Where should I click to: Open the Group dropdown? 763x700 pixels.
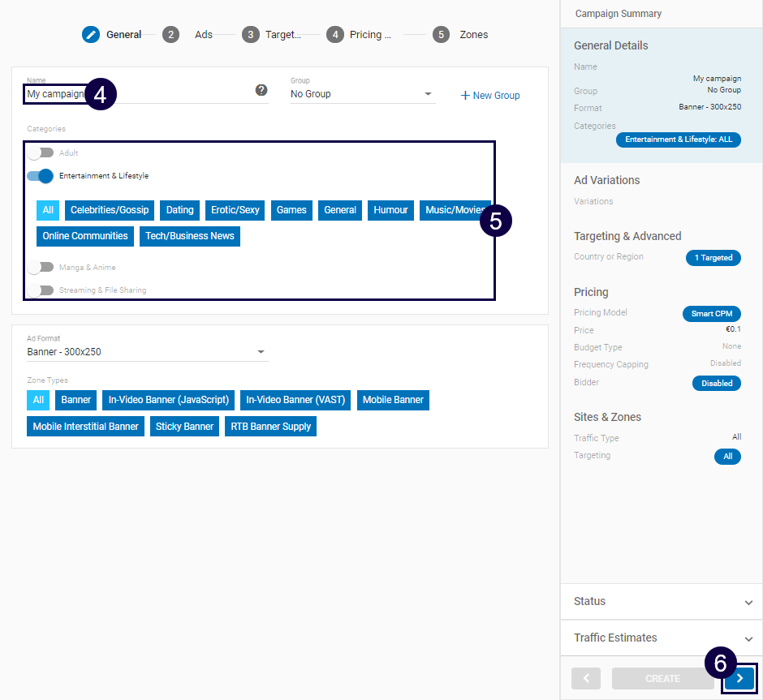click(x=362, y=94)
